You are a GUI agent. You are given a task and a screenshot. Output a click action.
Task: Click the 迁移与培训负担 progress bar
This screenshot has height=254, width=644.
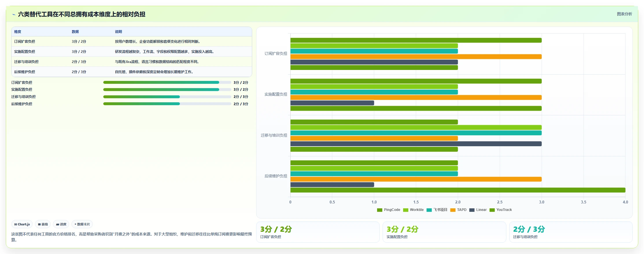[x=167, y=97]
